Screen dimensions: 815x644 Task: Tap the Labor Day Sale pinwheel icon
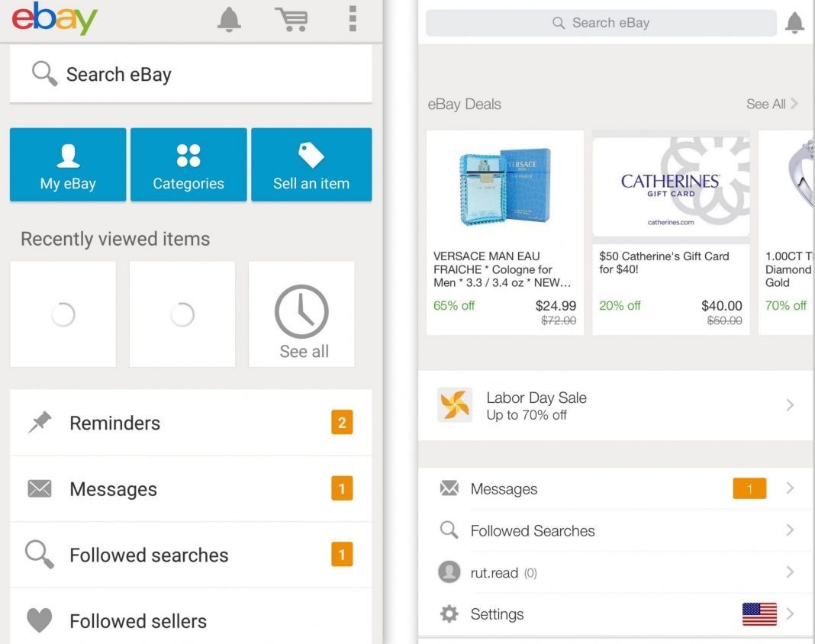click(x=456, y=405)
